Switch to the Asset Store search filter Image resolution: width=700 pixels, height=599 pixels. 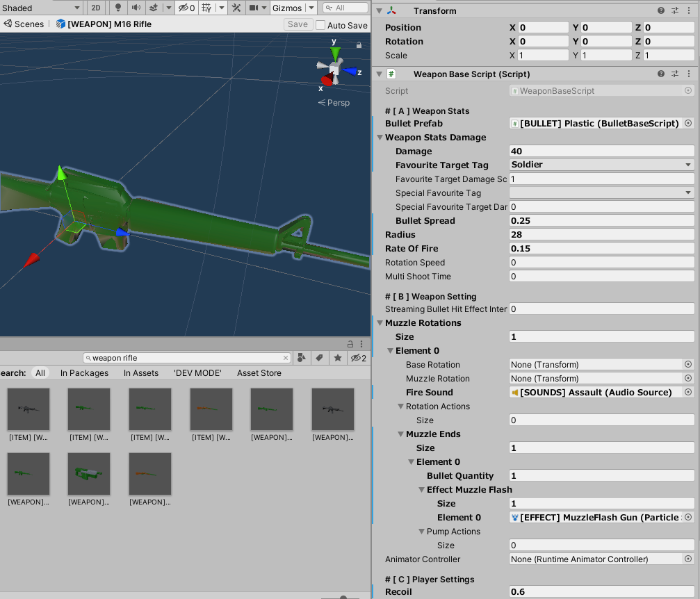pyautogui.click(x=259, y=373)
